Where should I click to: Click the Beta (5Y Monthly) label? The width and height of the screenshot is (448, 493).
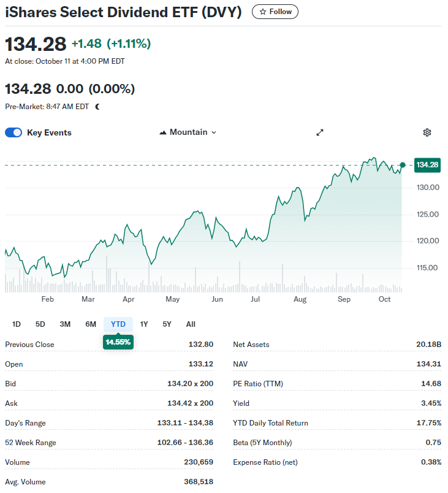click(x=262, y=443)
